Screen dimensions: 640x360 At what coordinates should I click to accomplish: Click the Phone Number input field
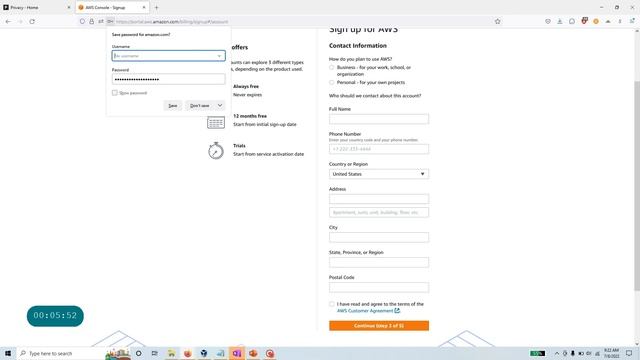click(x=379, y=149)
